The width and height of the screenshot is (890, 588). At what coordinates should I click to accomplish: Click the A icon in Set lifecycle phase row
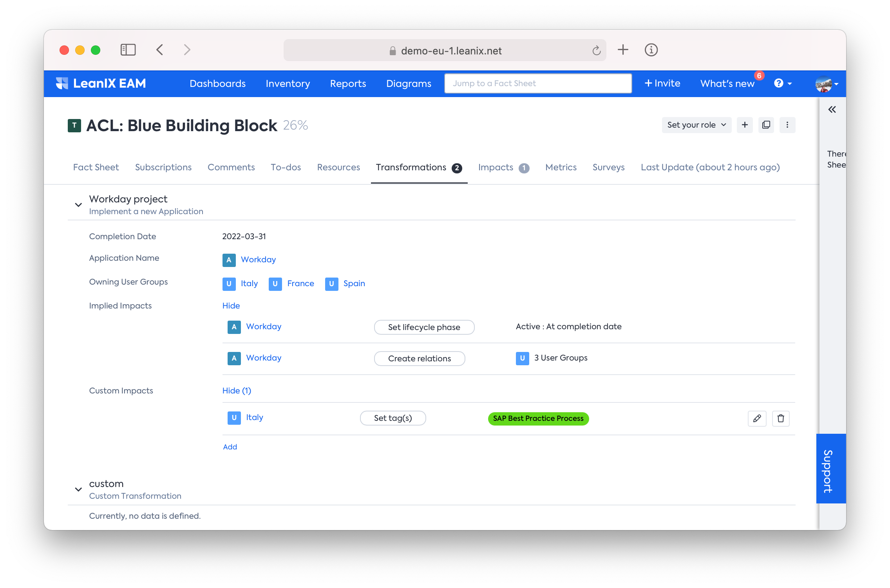click(234, 327)
